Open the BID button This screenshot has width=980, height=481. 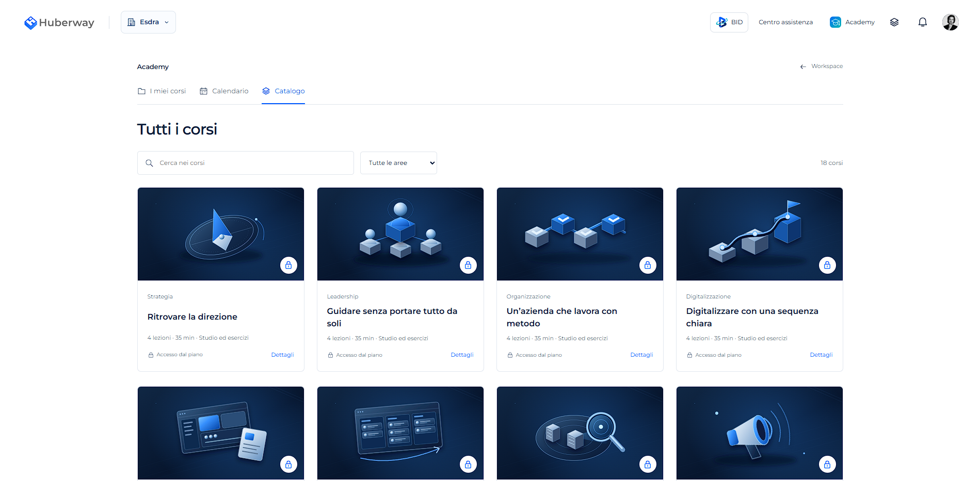click(x=729, y=22)
